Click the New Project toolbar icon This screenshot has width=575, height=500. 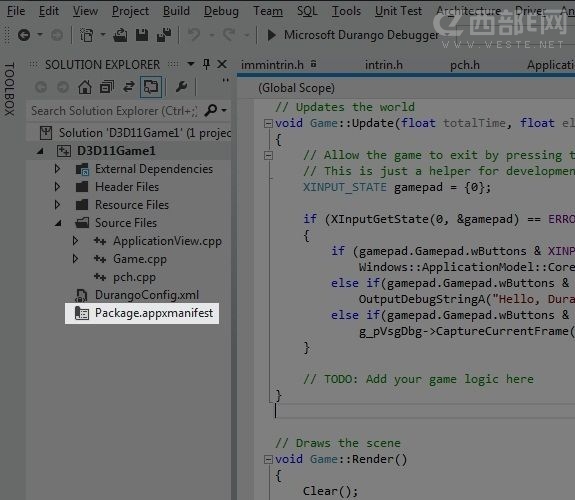pyautogui.click(x=87, y=35)
